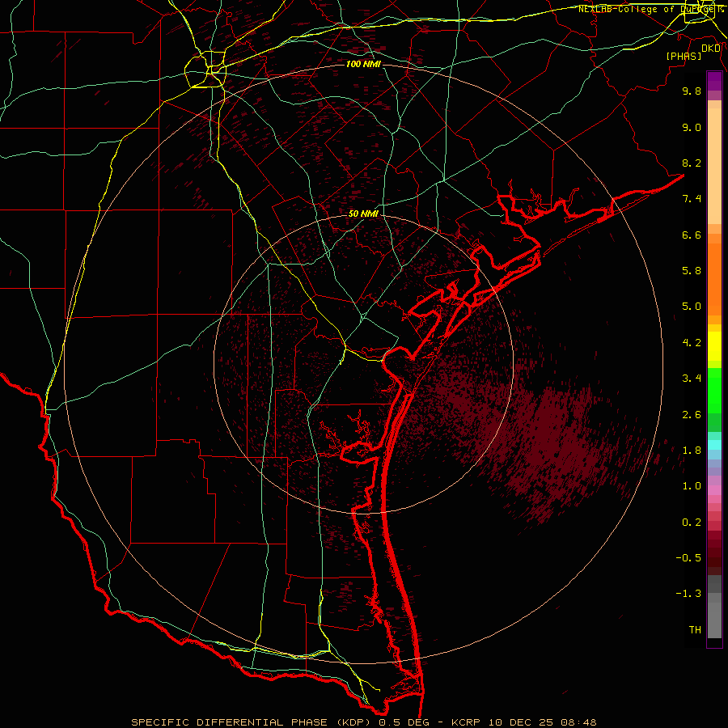Click the 2.6 legend value
This screenshot has width=728, height=728.
tap(692, 415)
